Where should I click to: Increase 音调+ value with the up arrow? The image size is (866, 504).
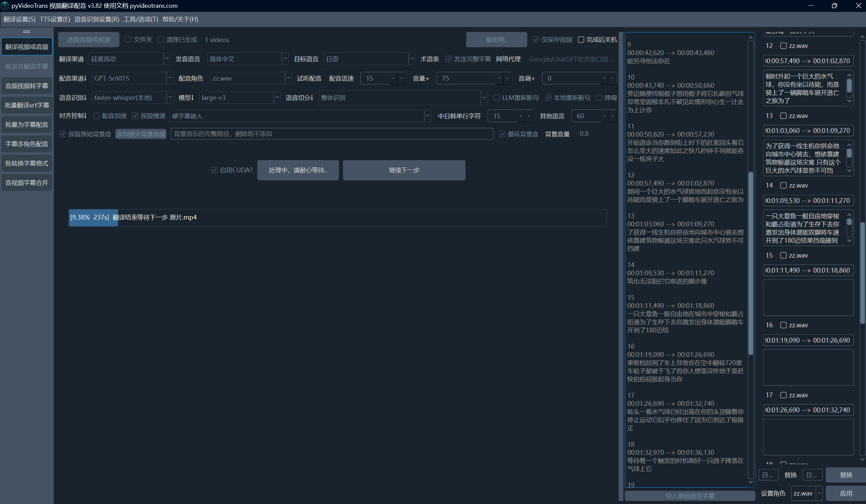click(604, 78)
